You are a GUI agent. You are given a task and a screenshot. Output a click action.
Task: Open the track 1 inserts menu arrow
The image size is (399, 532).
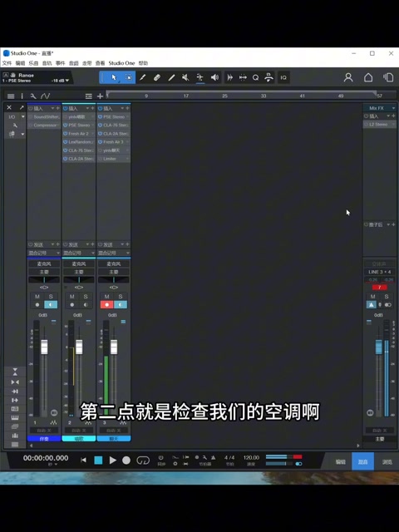(x=52, y=108)
